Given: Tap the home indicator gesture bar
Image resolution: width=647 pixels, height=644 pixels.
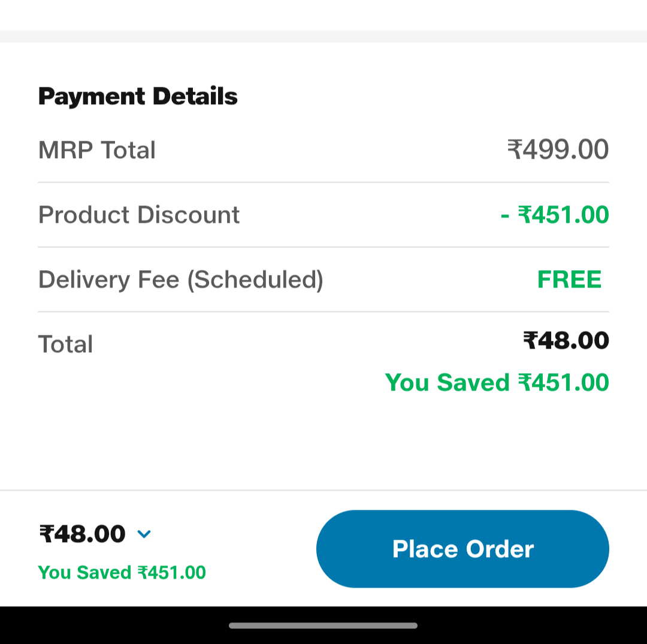Looking at the screenshot, I should pyautogui.click(x=323, y=625).
